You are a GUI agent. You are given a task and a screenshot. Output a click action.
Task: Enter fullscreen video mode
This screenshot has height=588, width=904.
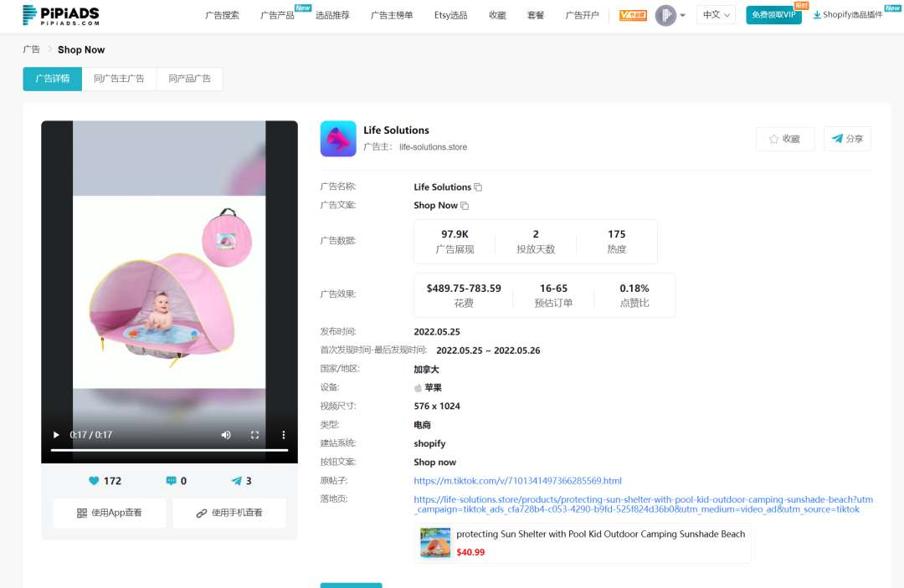coord(254,435)
